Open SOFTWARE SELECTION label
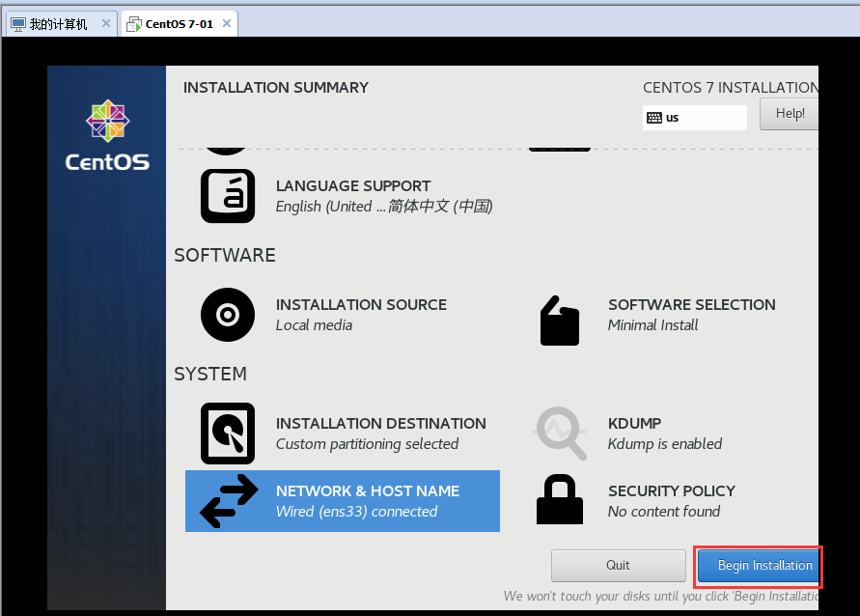860x616 pixels. (x=692, y=304)
